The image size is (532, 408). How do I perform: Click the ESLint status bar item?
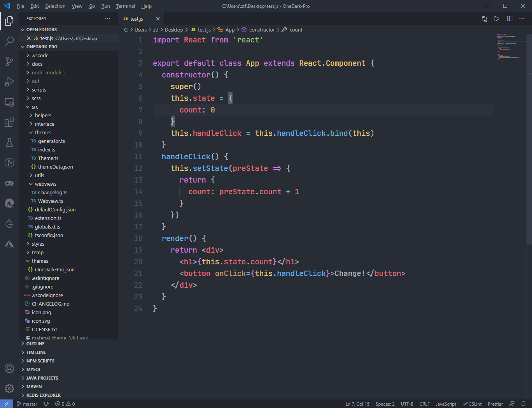coord(472,404)
